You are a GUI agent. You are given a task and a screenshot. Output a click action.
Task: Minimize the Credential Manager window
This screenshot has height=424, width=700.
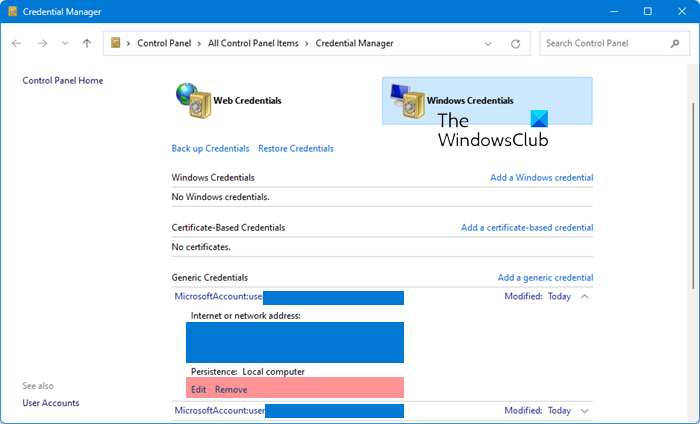[614, 12]
